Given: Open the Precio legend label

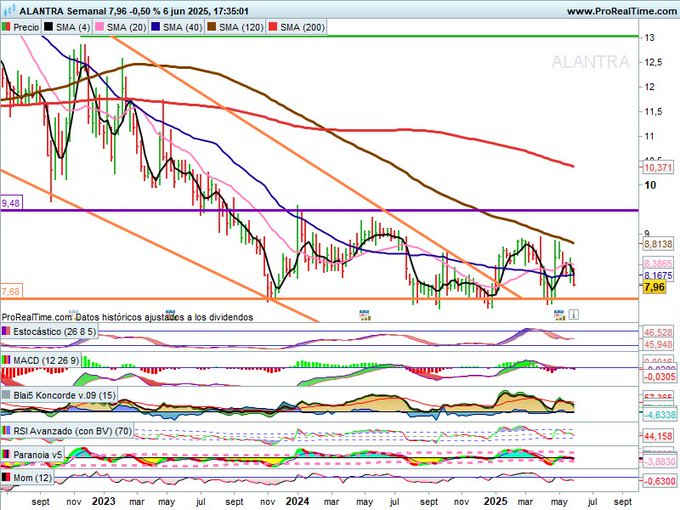Looking at the screenshot, I should (26, 27).
